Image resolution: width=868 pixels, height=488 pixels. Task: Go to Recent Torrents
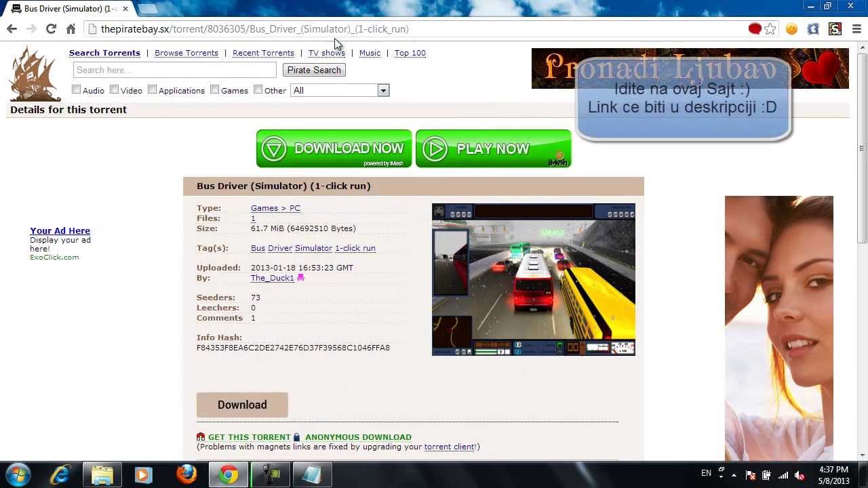point(263,53)
